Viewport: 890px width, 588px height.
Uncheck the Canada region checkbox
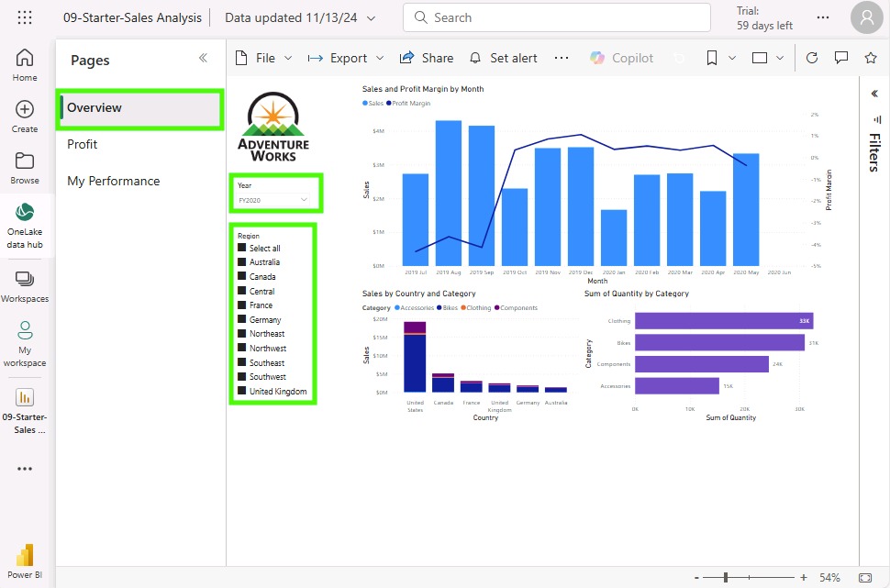(x=242, y=276)
